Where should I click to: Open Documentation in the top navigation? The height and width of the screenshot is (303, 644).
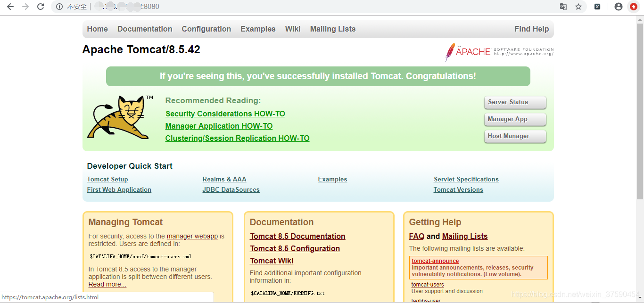(145, 29)
